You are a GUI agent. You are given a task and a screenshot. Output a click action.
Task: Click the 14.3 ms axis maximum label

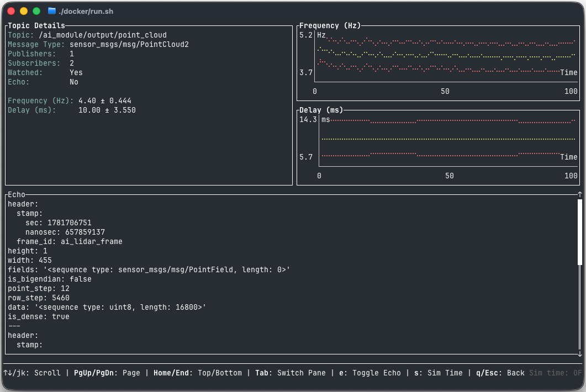click(x=308, y=120)
